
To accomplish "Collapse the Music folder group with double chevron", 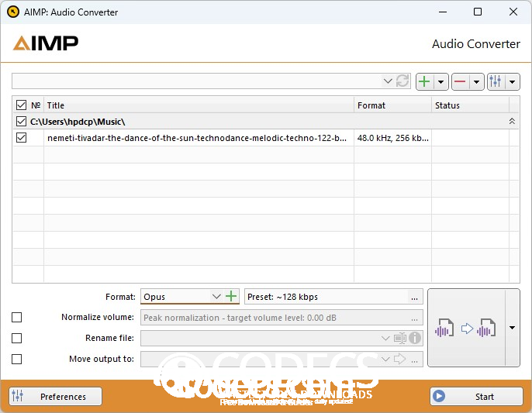I will 512,121.
